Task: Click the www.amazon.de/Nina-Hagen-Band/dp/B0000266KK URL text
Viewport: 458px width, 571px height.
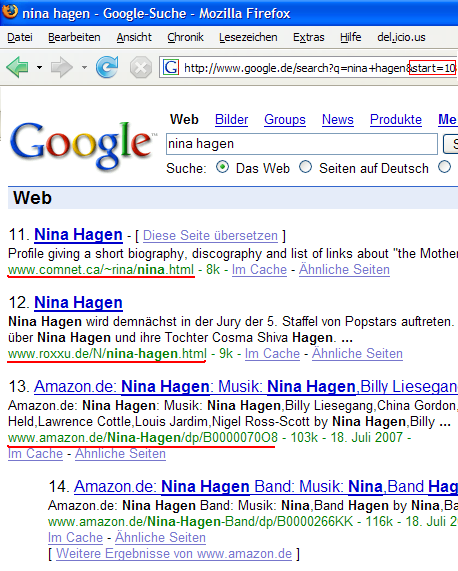Action: [x=201, y=521]
